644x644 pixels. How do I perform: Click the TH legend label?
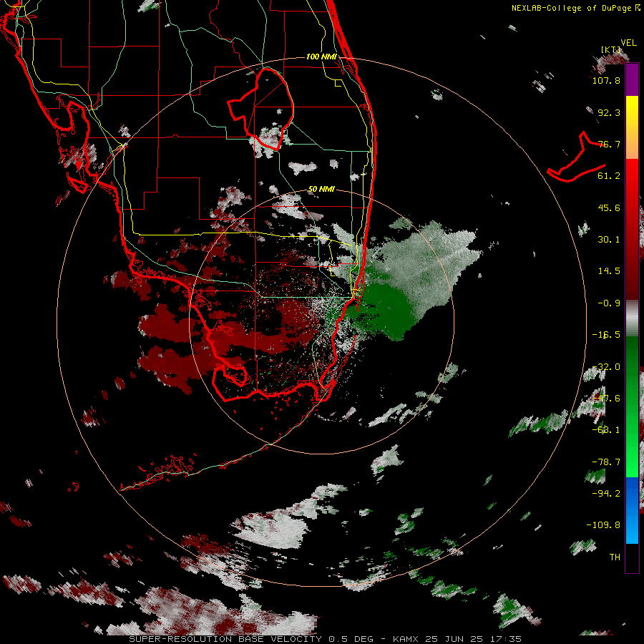(x=615, y=557)
